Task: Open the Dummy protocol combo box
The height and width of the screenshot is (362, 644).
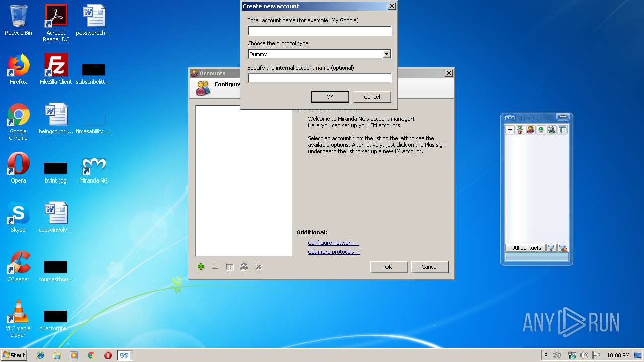Action: coord(319,54)
